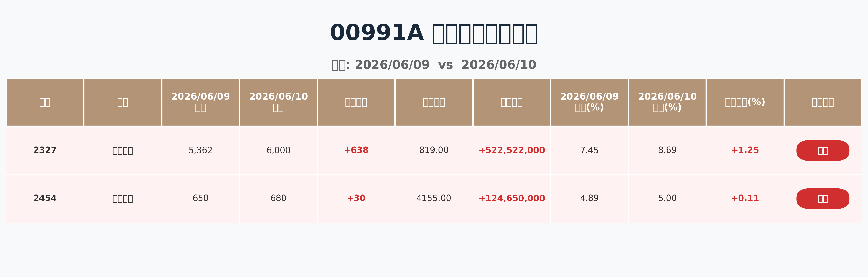Click the 2026/06/09 vs 2026/06/10 subtitle
The height and width of the screenshot is (277, 868).
click(x=434, y=65)
